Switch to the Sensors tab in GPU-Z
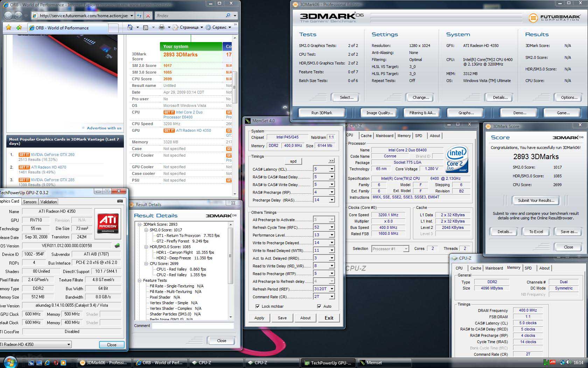This screenshot has height=368, width=588. pyautogui.click(x=30, y=202)
